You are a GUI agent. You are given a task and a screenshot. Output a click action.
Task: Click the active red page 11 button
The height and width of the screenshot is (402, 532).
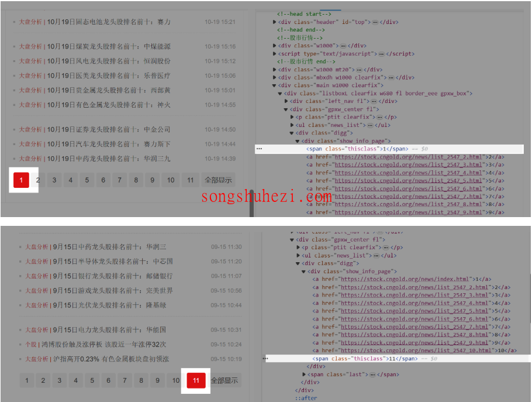[x=196, y=380]
